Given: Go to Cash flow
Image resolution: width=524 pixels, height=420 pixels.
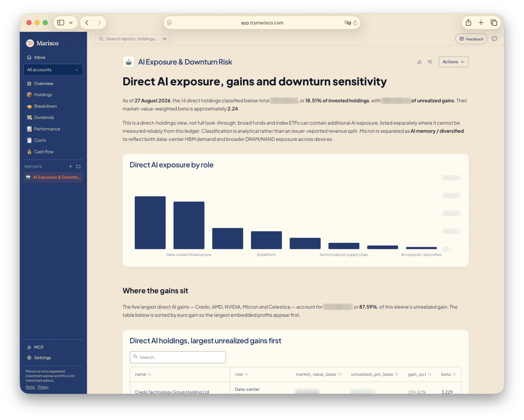Looking at the screenshot, I should (53, 152).
